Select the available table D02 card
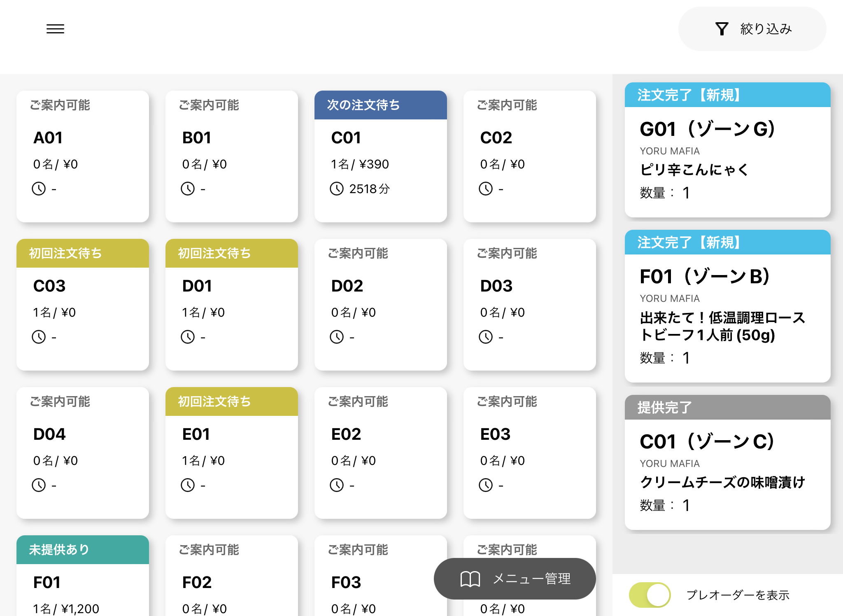Screen dimensions: 843x616 pos(380,305)
